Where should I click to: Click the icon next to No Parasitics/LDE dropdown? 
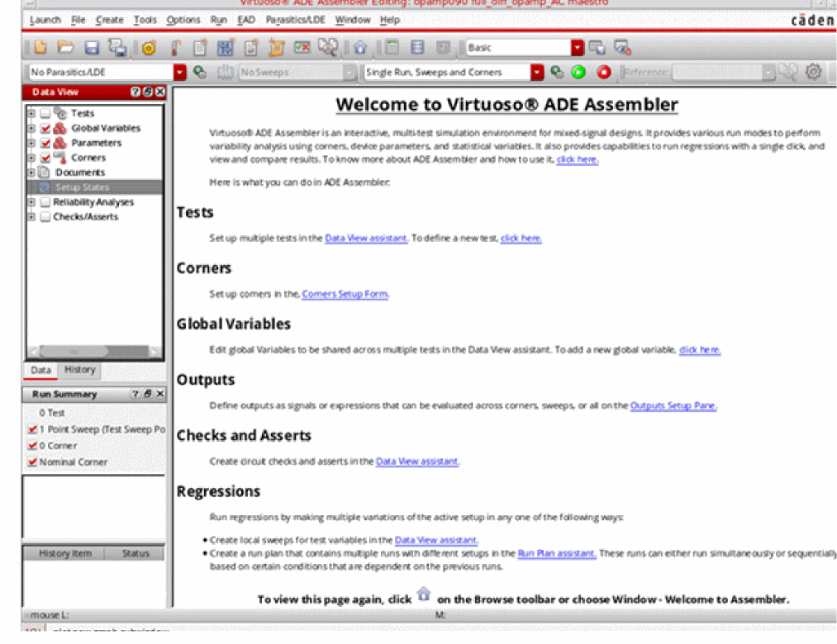tap(200, 72)
